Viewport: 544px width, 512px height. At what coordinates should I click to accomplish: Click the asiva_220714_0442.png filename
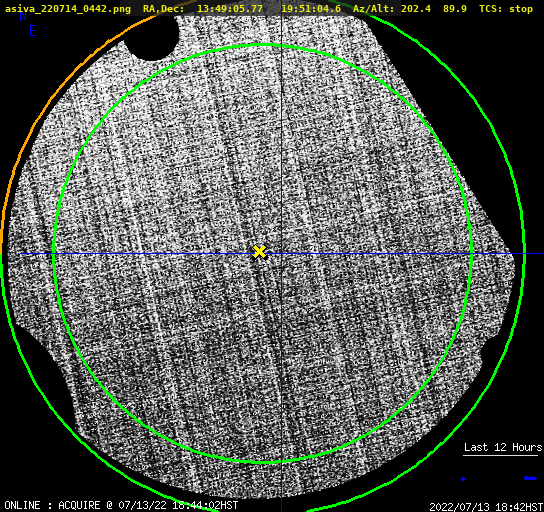pyautogui.click(x=68, y=9)
